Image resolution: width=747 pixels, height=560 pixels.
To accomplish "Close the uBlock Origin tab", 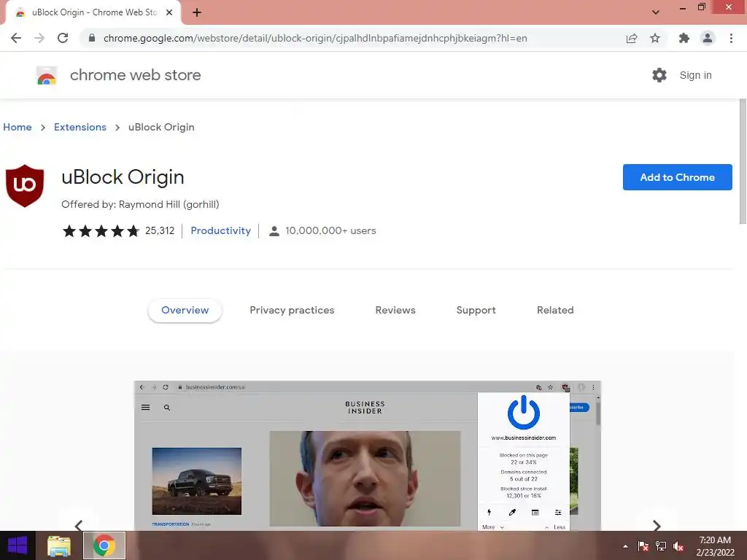I will tap(169, 12).
